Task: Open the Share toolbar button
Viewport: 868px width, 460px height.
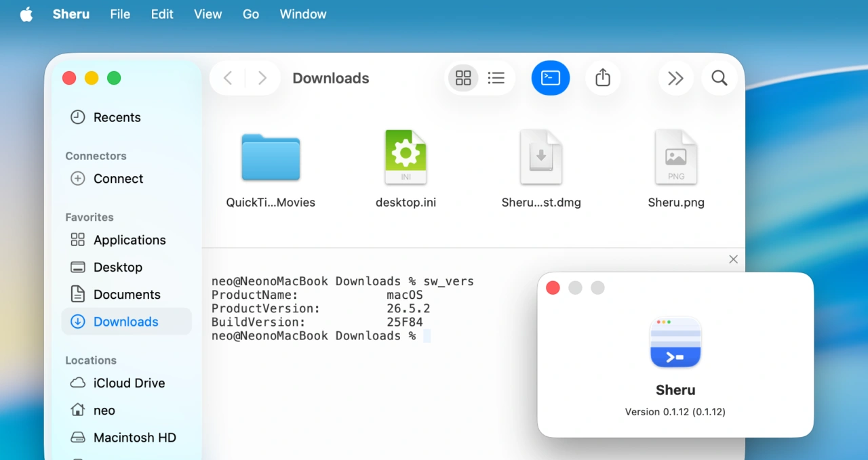Action: tap(603, 78)
